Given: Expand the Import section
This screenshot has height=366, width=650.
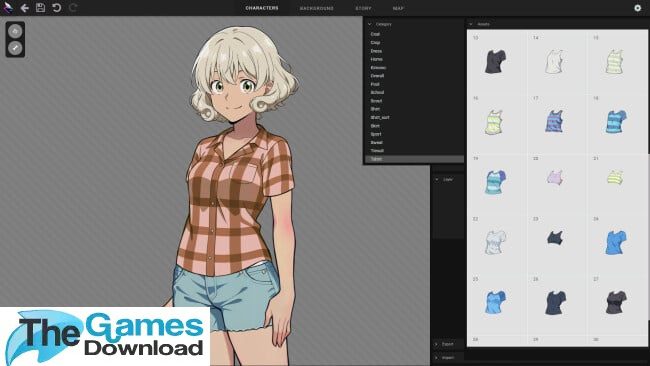Looking at the screenshot, I should (444, 357).
